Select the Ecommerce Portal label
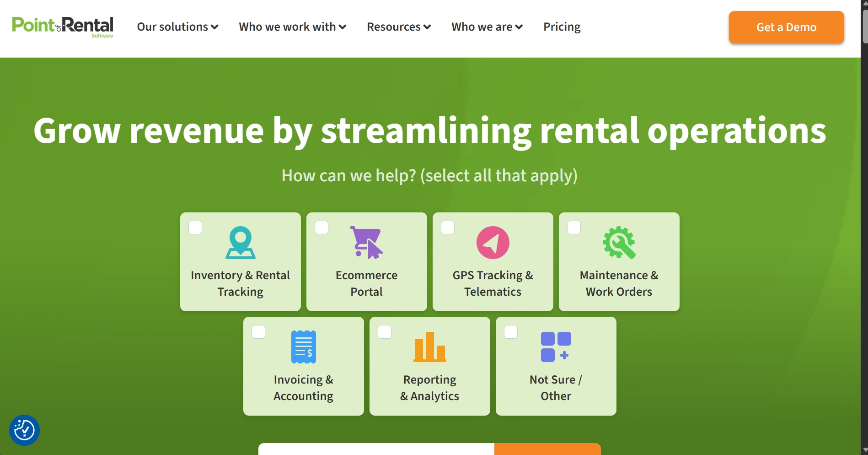Screen dimensions: 868x455 [x=367, y=283]
